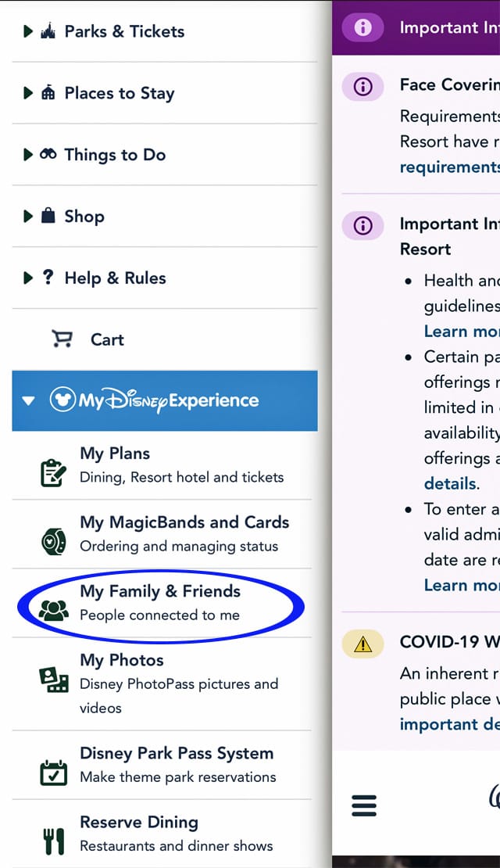The image size is (500, 868).
Task: Open the My Photos menu entry
Action: [162, 683]
